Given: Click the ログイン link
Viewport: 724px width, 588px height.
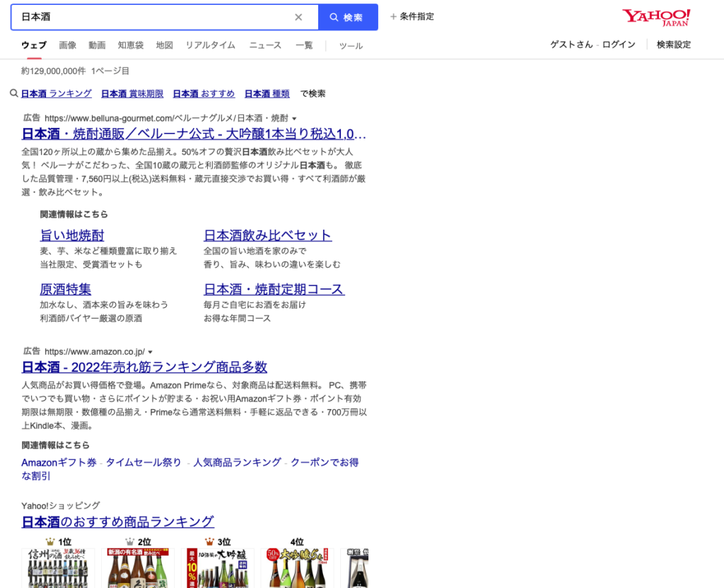Looking at the screenshot, I should point(619,45).
